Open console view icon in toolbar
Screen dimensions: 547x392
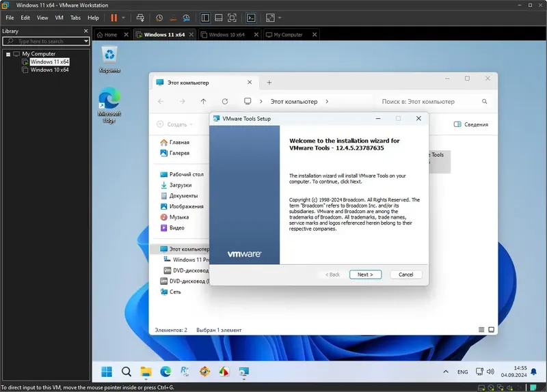point(252,18)
